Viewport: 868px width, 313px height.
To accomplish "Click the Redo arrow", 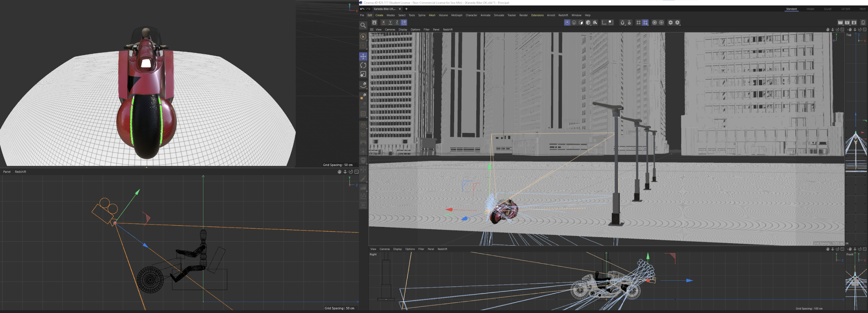I will [x=368, y=9].
